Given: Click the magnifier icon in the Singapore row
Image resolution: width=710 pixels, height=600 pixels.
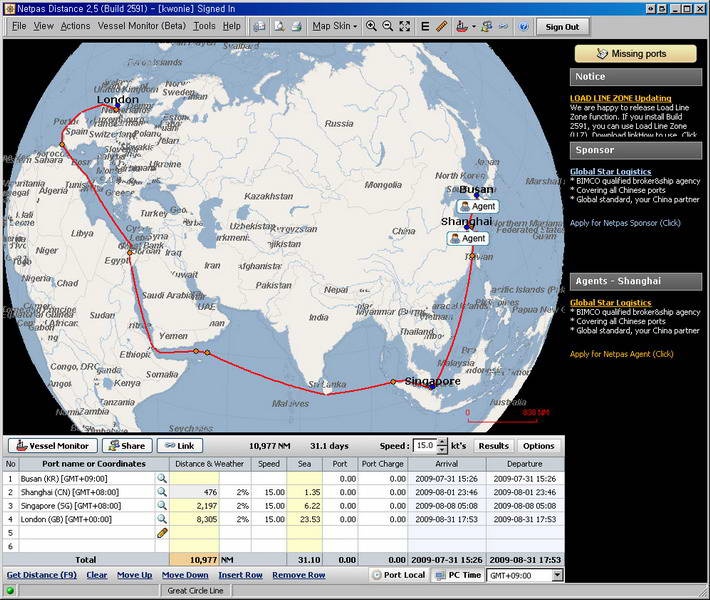Looking at the screenshot, I should [162, 505].
